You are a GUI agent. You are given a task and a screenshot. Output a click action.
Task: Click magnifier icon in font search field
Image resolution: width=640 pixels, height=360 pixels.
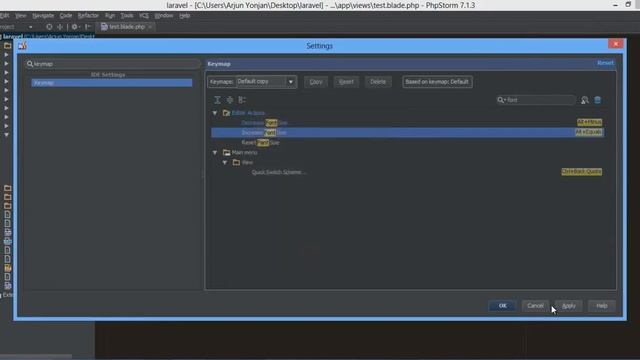[x=501, y=100]
